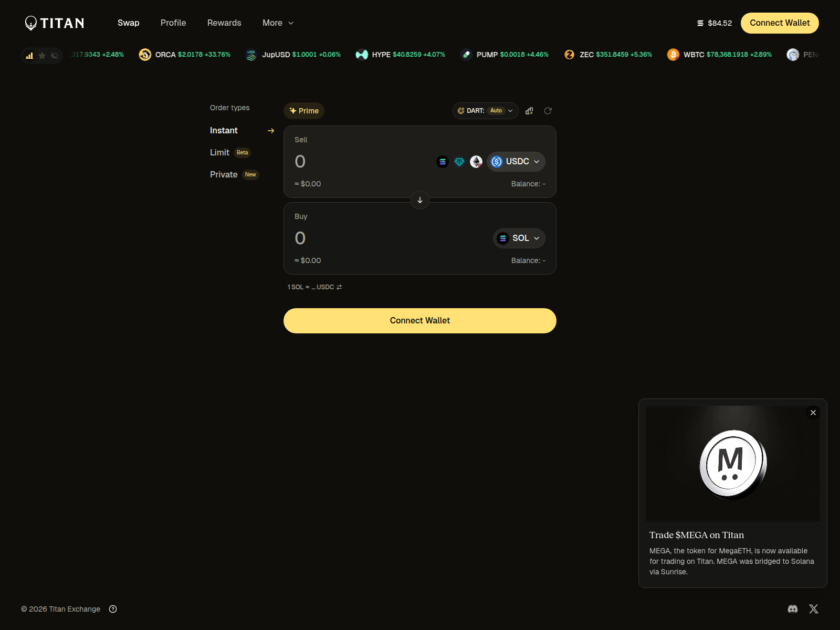Click the footer help question icon
This screenshot has height=630, width=840.
pyautogui.click(x=113, y=609)
